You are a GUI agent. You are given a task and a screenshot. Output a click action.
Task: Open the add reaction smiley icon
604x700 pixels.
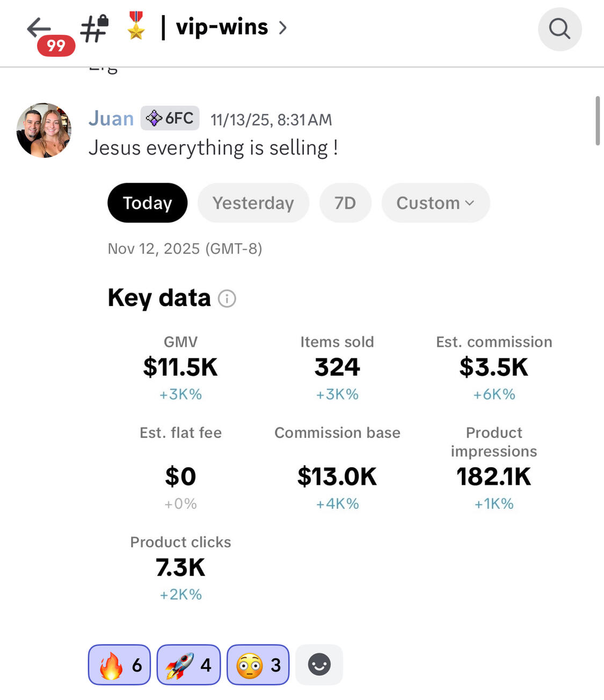[x=319, y=665]
